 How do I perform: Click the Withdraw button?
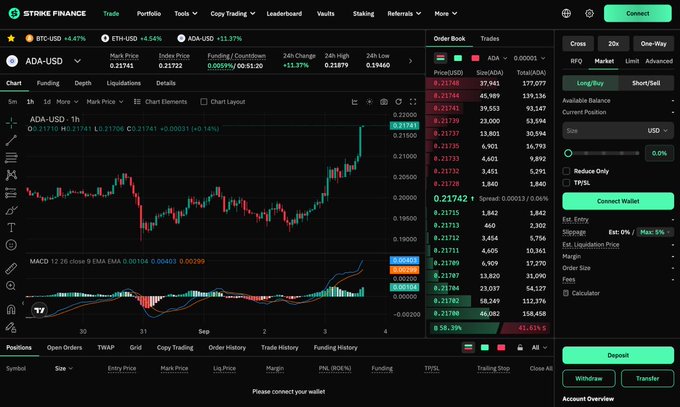click(x=588, y=378)
